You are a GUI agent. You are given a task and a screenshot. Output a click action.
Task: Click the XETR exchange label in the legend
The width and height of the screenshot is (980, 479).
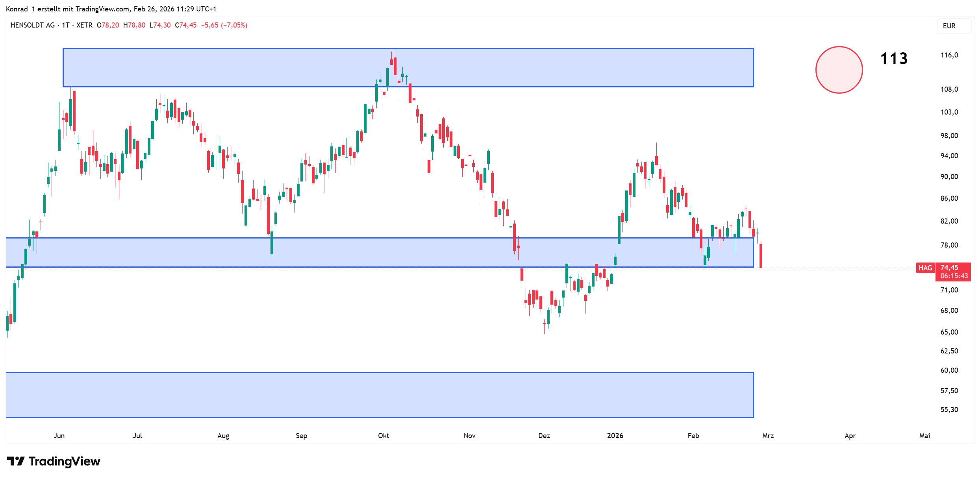click(84, 25)
